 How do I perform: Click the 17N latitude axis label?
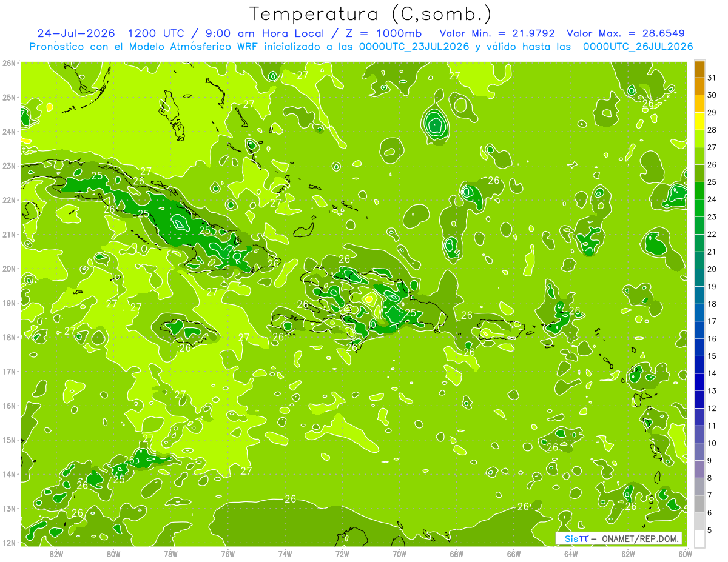9,371
